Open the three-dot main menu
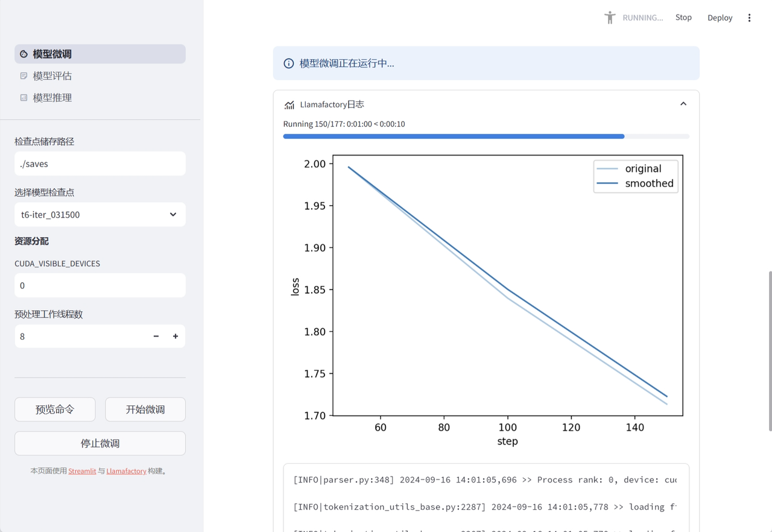The image size is (772, 532). point(749,17)
